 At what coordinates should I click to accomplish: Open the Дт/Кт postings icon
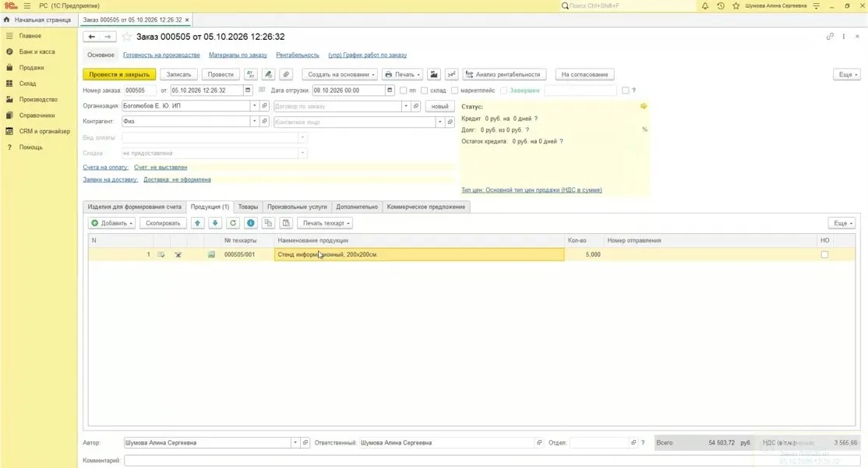251,74
